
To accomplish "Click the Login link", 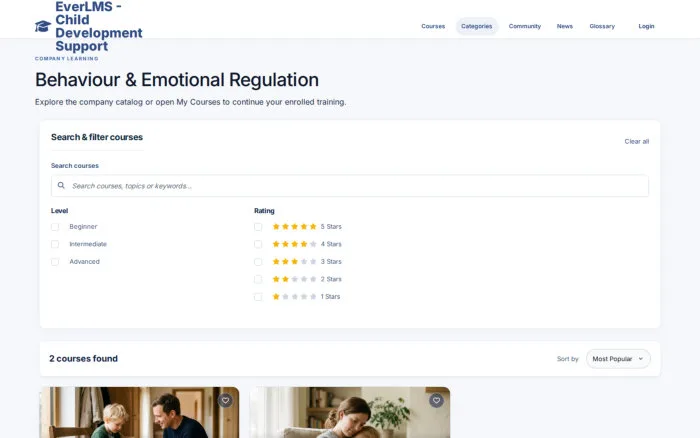I will (x=646, y=26).
